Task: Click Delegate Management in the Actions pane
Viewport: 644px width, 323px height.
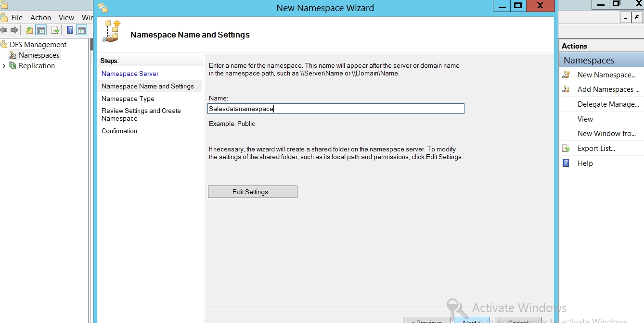Action: (608, 104)
